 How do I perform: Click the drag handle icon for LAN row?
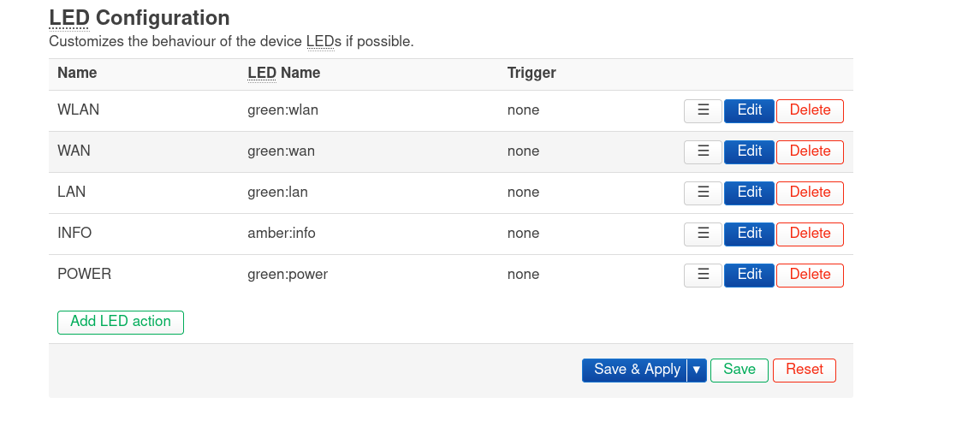tap(704, 193)
